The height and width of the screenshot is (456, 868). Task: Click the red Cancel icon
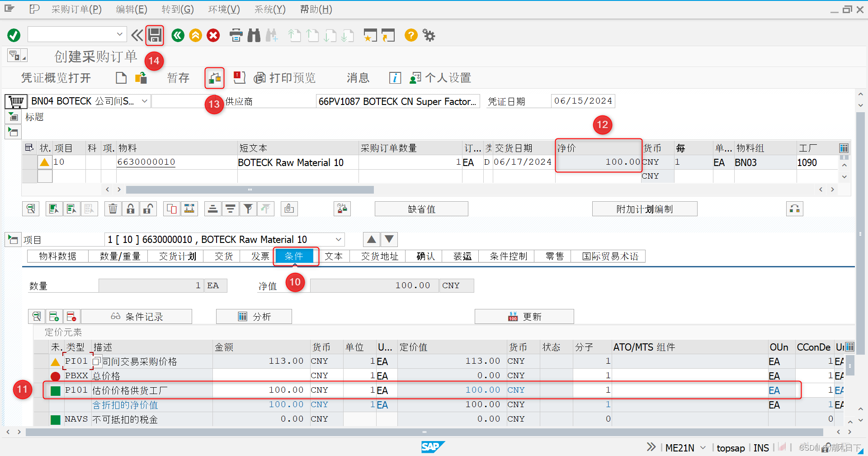[213, 35]
